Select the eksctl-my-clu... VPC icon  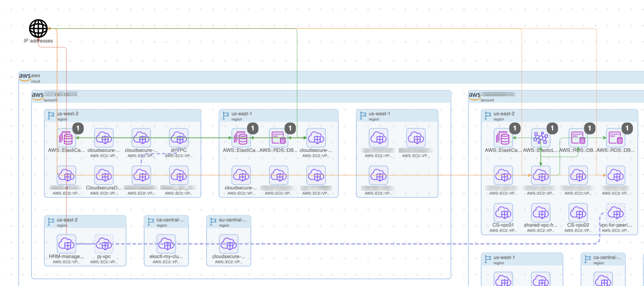tap(166, 244)
